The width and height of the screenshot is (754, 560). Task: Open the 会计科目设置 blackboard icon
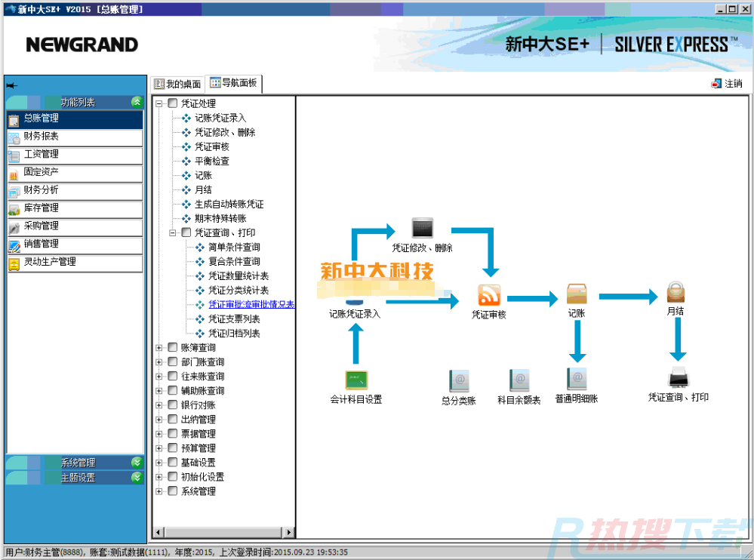[356, 380]
